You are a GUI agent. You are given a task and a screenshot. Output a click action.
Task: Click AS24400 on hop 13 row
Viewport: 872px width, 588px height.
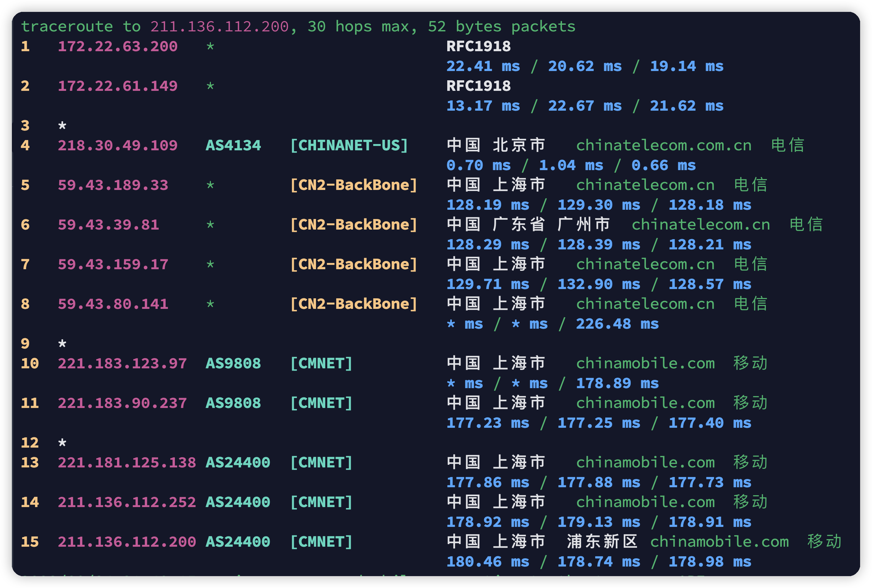coord(238,463)
